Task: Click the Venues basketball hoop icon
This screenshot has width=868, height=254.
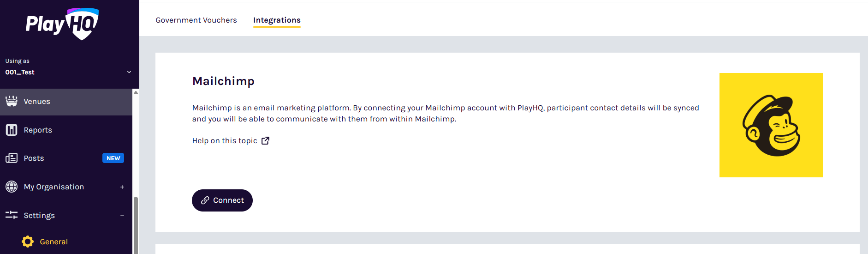Action: pyautogui.click(x=12, y=101)
